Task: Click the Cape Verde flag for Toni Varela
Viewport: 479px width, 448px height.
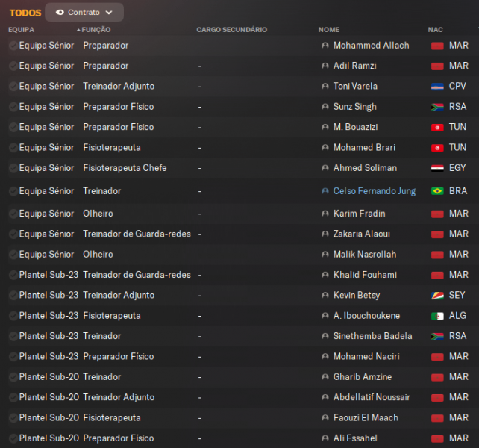Action: (x=438, y=87)
